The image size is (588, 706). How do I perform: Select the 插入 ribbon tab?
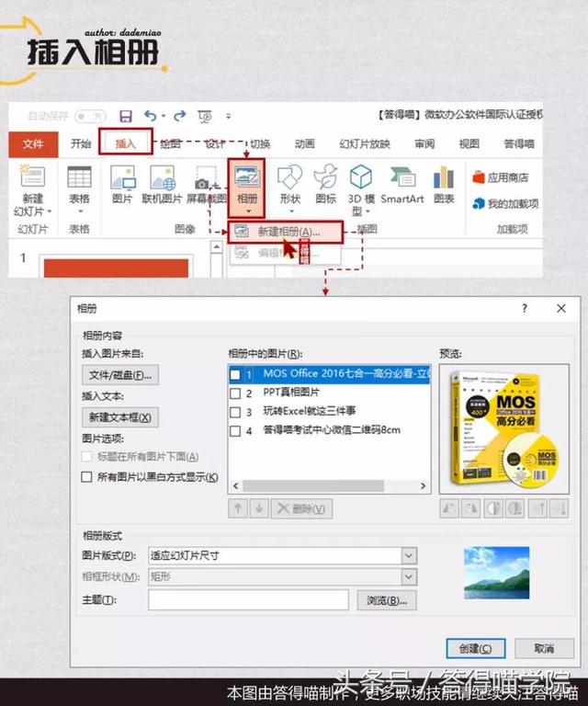pyautogui.click(x=126, y=143)
